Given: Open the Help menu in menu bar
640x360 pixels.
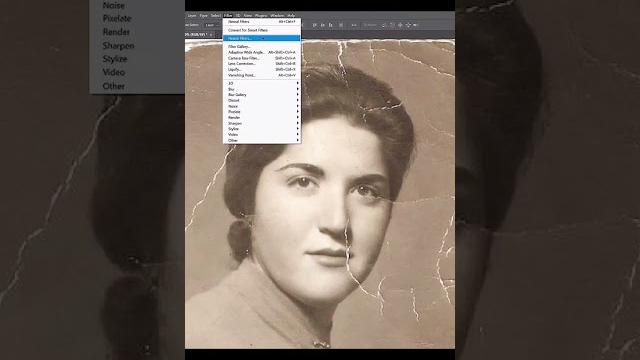Looking at the screenshot, I should click(291, 16).
